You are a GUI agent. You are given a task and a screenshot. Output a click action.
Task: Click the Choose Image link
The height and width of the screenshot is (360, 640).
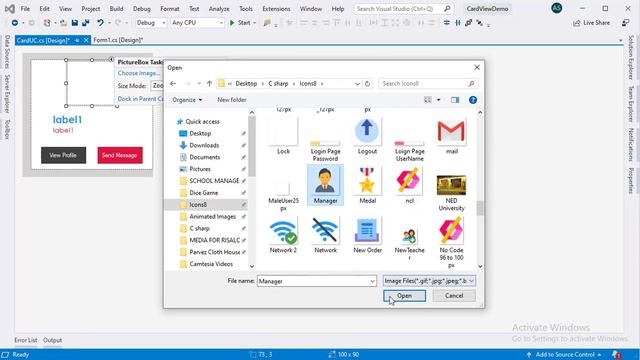coord(139,73)
